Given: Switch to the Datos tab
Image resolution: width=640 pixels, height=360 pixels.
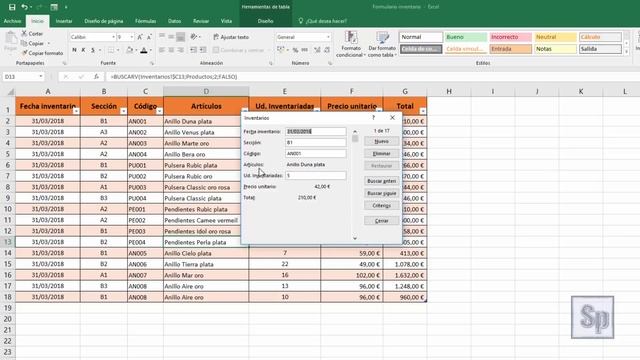Looking at the screenshot, I should tap(174, 21).
